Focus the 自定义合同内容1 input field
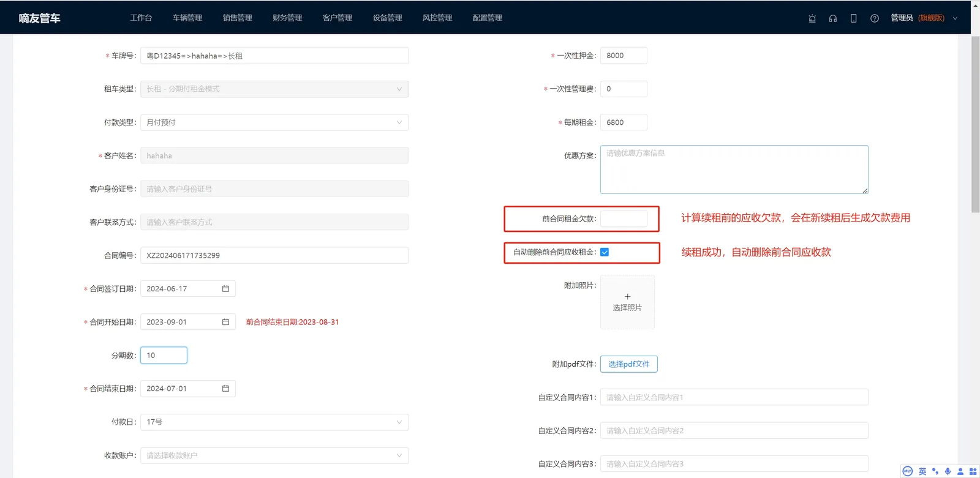980x478 pixels. [734, 397]
